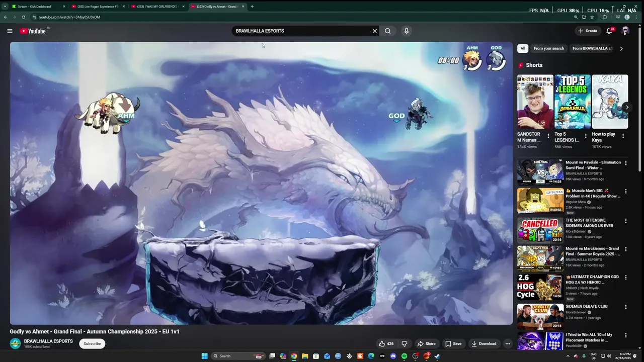This screenshot has width=644, height=362.
Task: Open Spotify from the taskbar
Action: [x=405, y=356]
